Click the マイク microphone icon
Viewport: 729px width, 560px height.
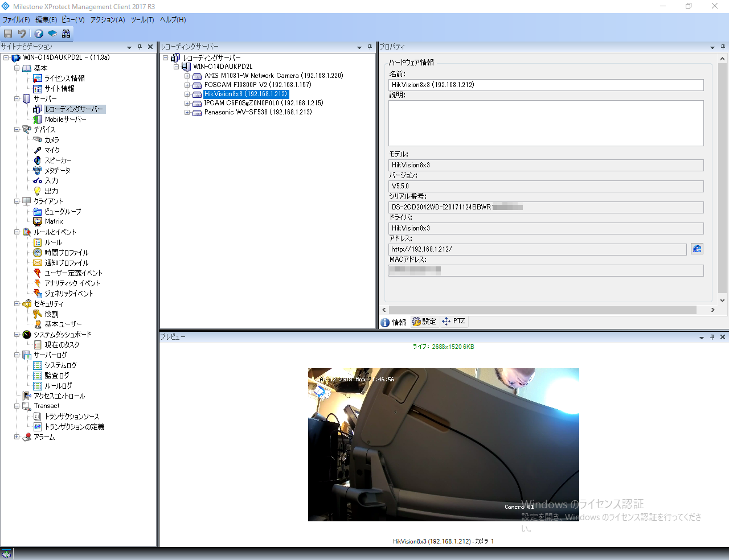click(x=38, y=150)
